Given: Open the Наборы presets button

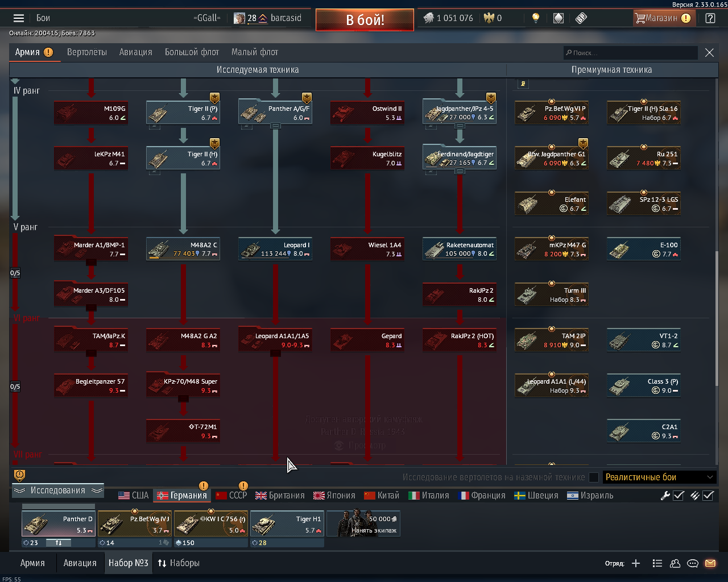Looking at the screenshot, I should tap(179, 563).
